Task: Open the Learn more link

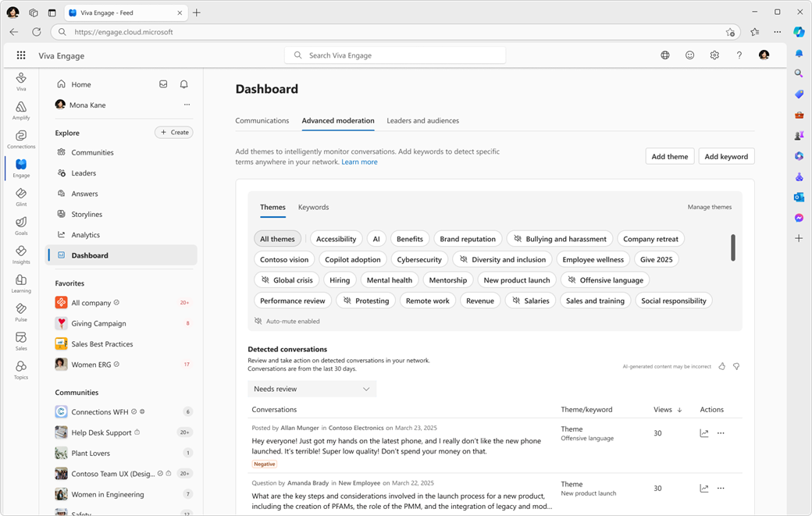Action: [359, 161]
